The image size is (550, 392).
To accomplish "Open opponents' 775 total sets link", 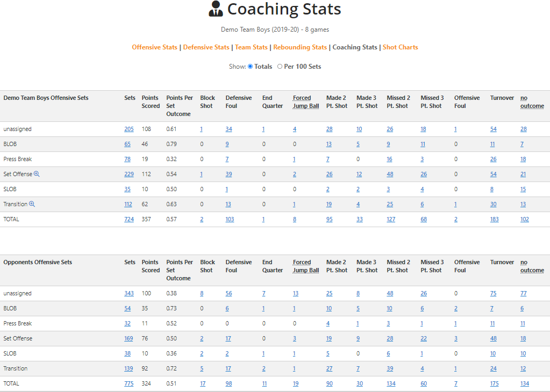I will (128, 383).
